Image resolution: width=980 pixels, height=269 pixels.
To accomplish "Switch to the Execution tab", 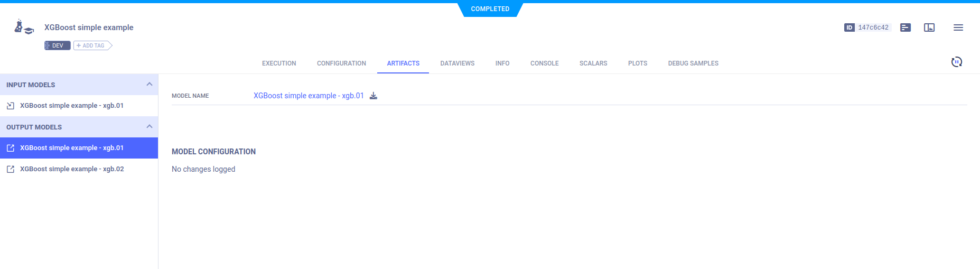I will (x=279, y=63).
